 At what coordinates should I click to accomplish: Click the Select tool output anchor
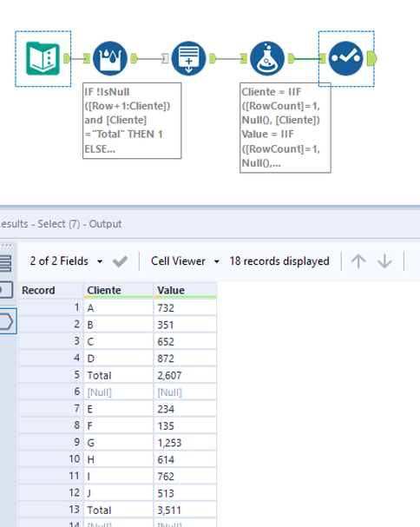click(371, 58)
